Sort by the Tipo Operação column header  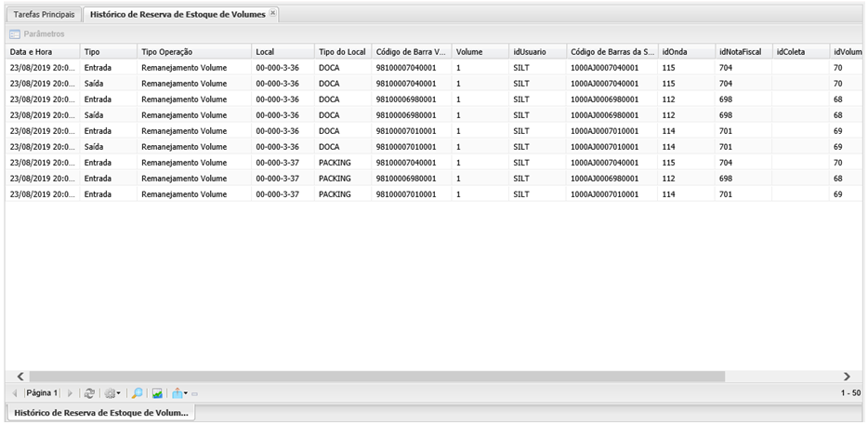click(194, 52)
